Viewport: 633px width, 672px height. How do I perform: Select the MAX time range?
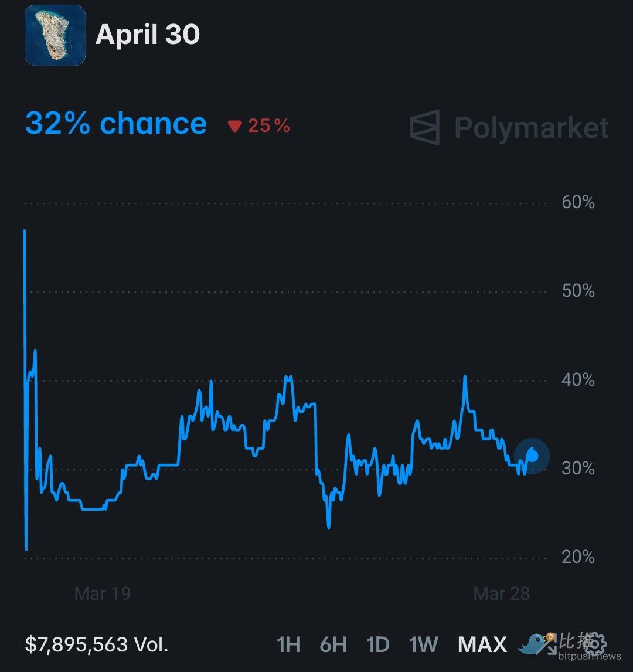pyautogui.click(x=482, y=644)
